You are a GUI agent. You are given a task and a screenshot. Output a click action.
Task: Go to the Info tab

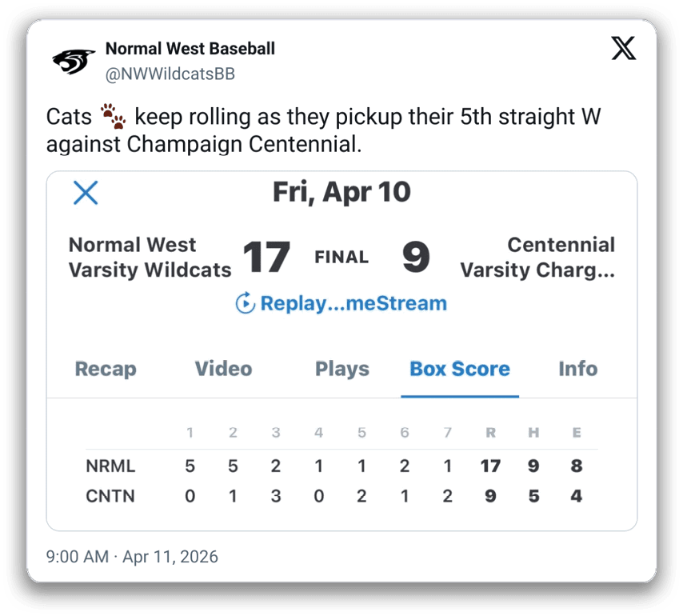pos(577,369)
